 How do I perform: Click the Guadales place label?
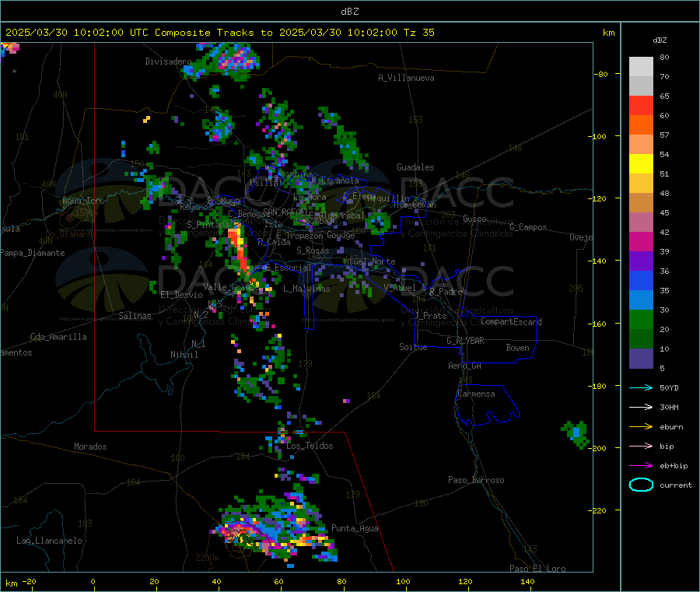[x=415, y=167]
